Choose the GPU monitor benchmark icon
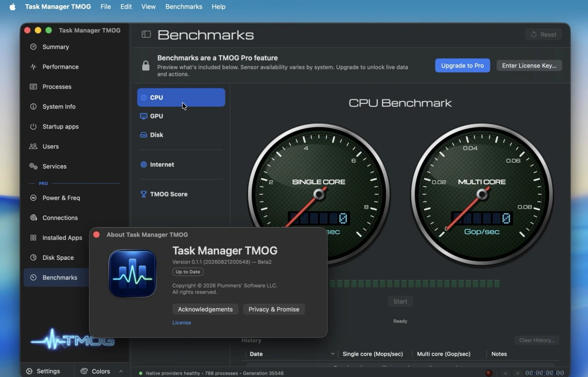 [144, 116]
